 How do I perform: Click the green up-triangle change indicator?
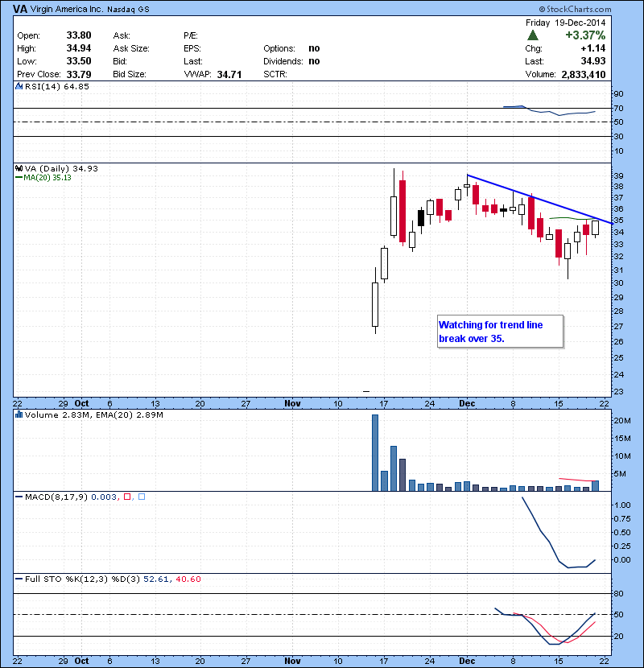click(533, 35)
